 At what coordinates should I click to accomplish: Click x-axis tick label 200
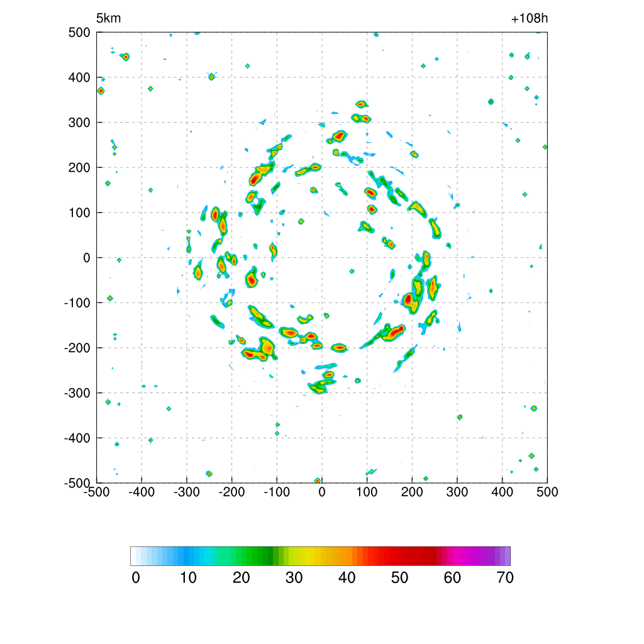click(x=412, y=492)
